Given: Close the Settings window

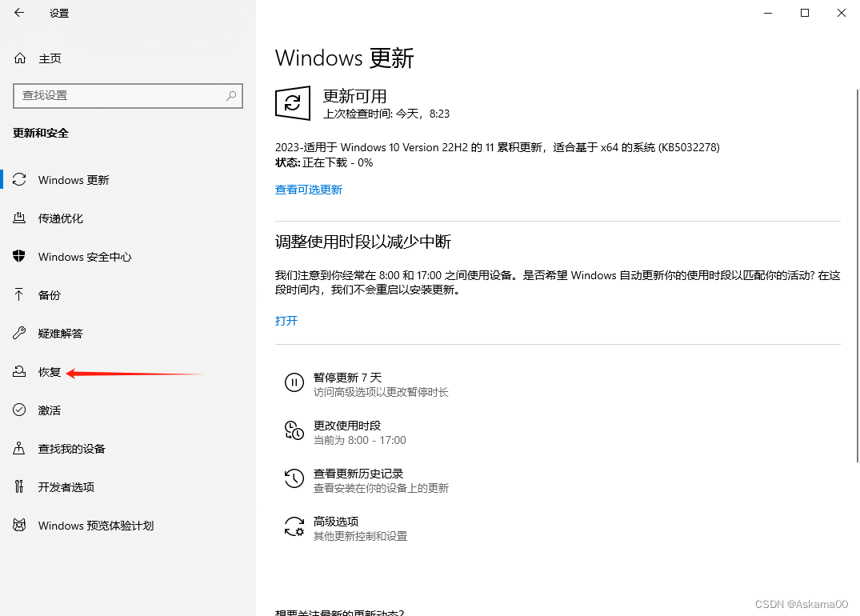Looking at the screenshot, I should click(x=842, y=13).
